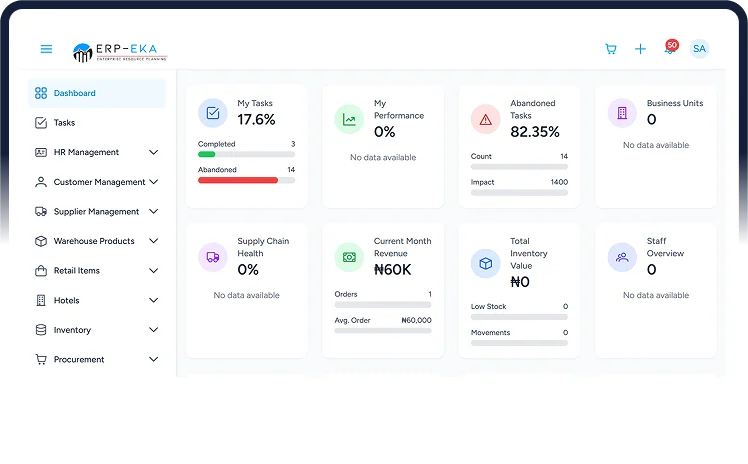
Task: Expand the Customer Management section
Action: click(153, 182)
